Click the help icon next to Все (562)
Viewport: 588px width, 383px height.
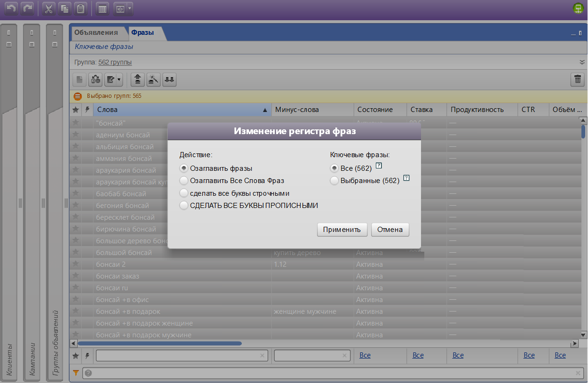click(x=378, y=166)
